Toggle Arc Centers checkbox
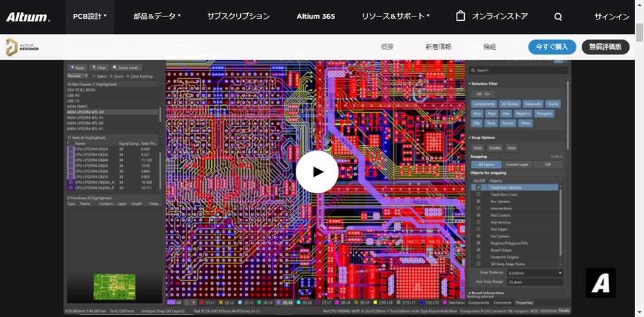This screenshot has width=644, height=317. 479,201
